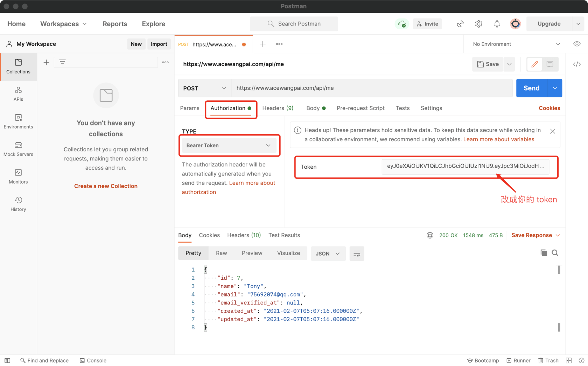
Task: Open response Headers (10) tab
Action: click(244, 235)
